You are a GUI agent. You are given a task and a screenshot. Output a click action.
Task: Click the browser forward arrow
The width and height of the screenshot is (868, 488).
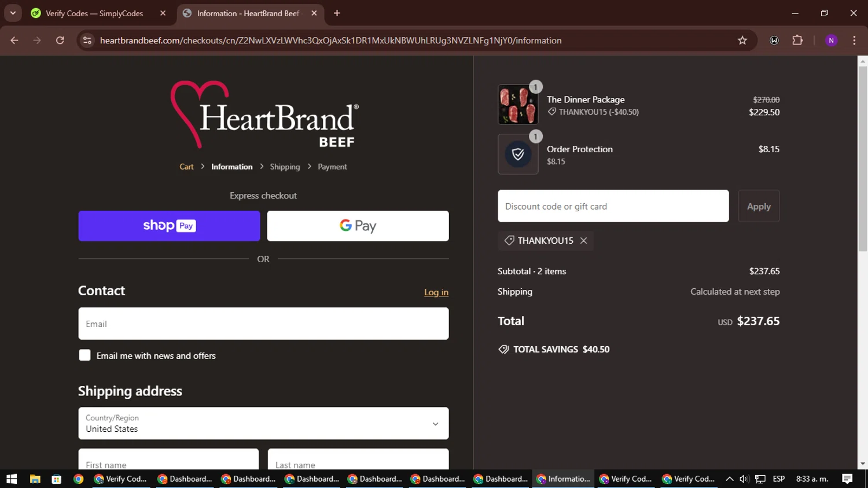[x=37, y=41]
